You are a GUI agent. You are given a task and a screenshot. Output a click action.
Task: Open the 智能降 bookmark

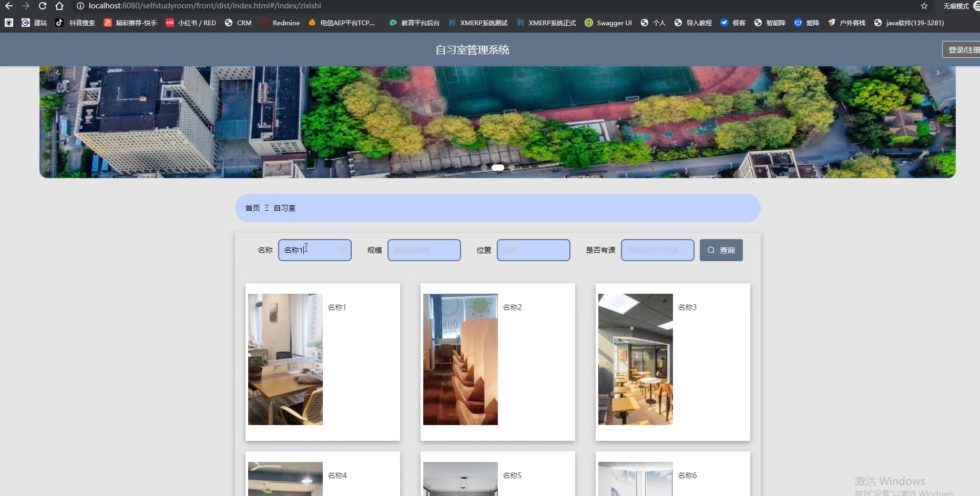point(770,23)
